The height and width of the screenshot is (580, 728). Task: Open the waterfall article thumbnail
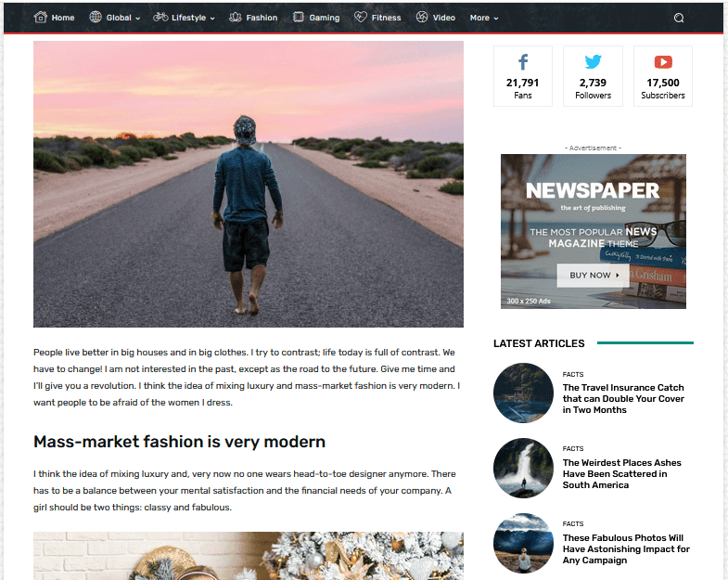click(x=523, y=468)
